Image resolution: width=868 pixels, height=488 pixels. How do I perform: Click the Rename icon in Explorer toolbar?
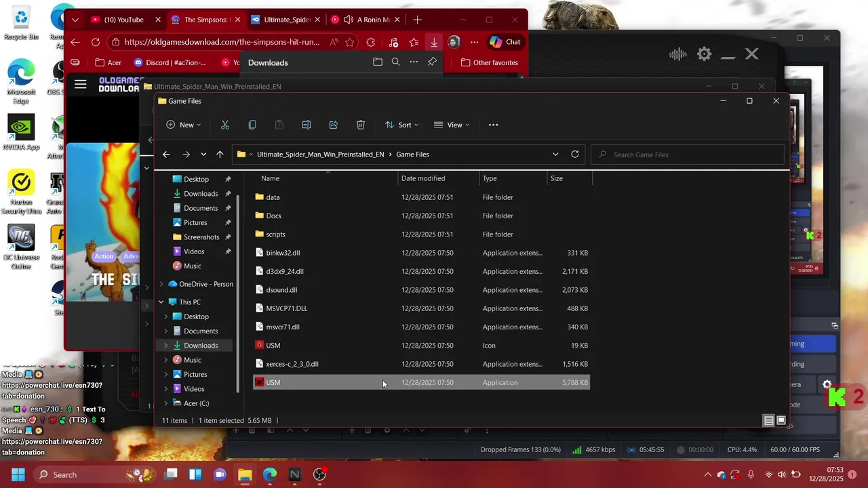coord(307,125)
